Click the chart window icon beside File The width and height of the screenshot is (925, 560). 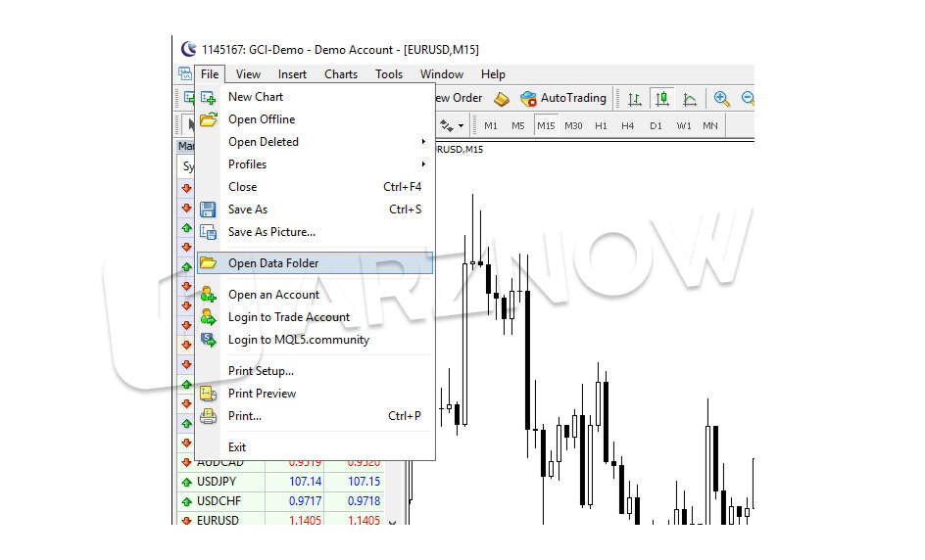point(185,74)
